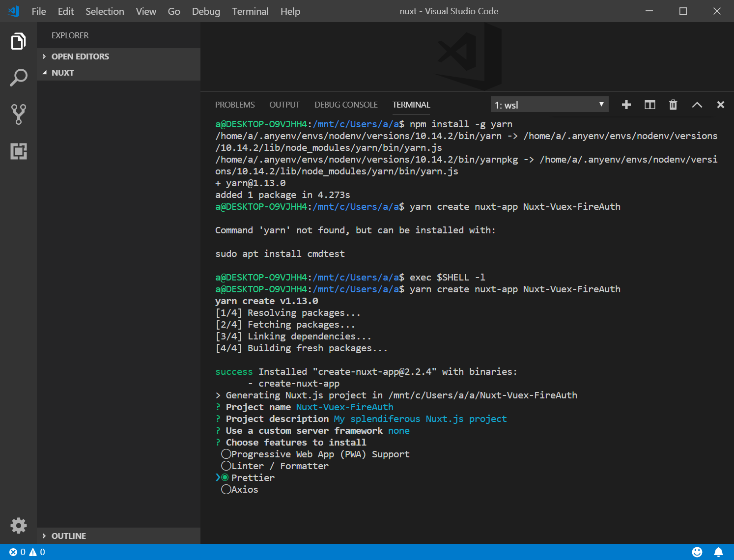Open the Extensions view icon
The width and height of the screenshot is (734, 560).
[x=18, y=151]
